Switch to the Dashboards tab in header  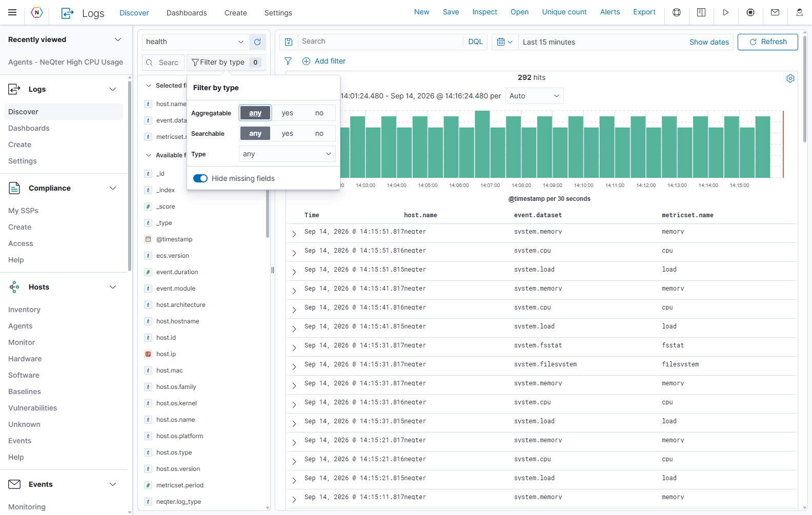187,13
